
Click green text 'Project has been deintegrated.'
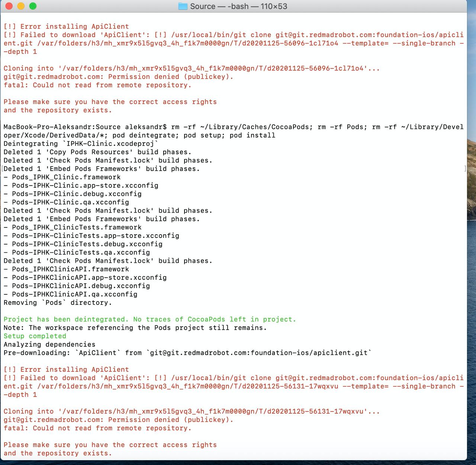coord(66,319)
